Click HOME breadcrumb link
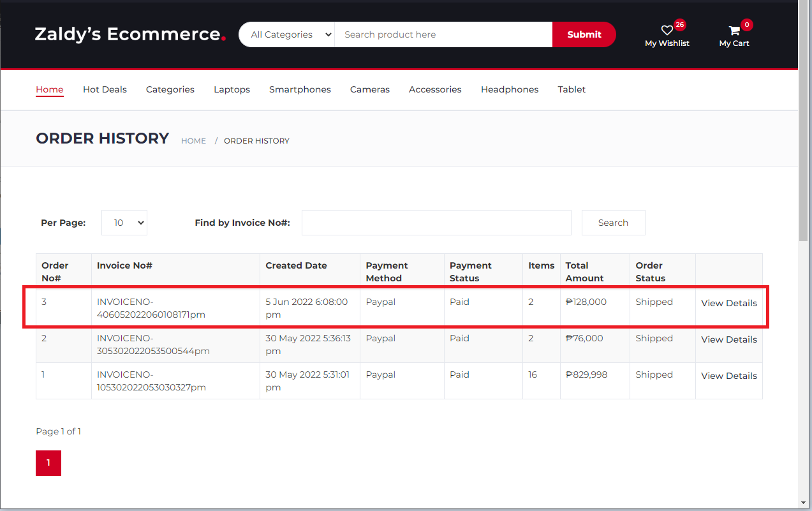Viewport: 812px width, 511px height. pyautogui.click(x=193, y=141)
